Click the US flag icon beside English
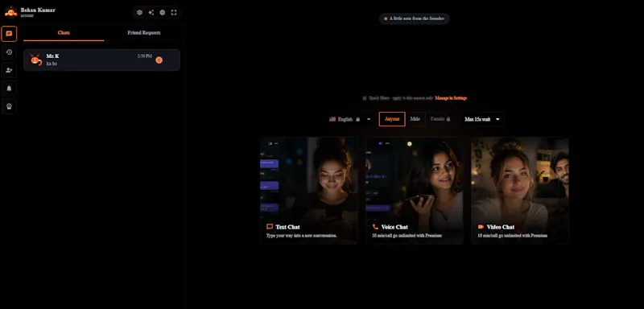The height and width of the screenshot is (309, 644). pos(332,119)
